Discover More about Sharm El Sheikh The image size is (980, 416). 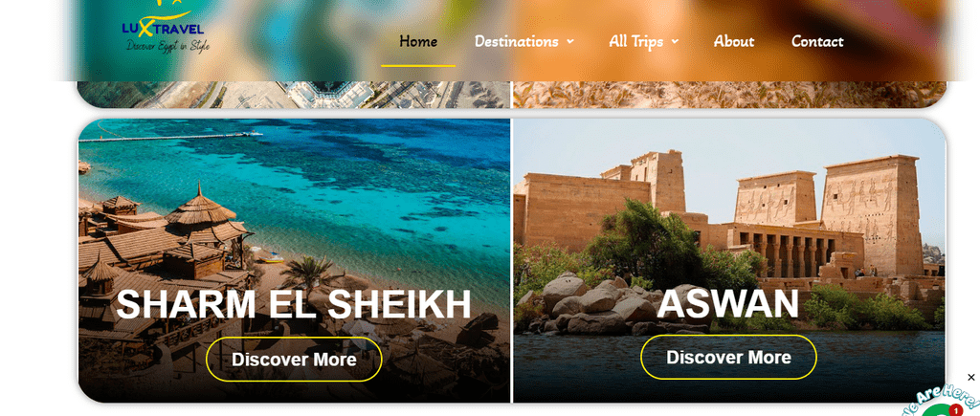[294, 360]
